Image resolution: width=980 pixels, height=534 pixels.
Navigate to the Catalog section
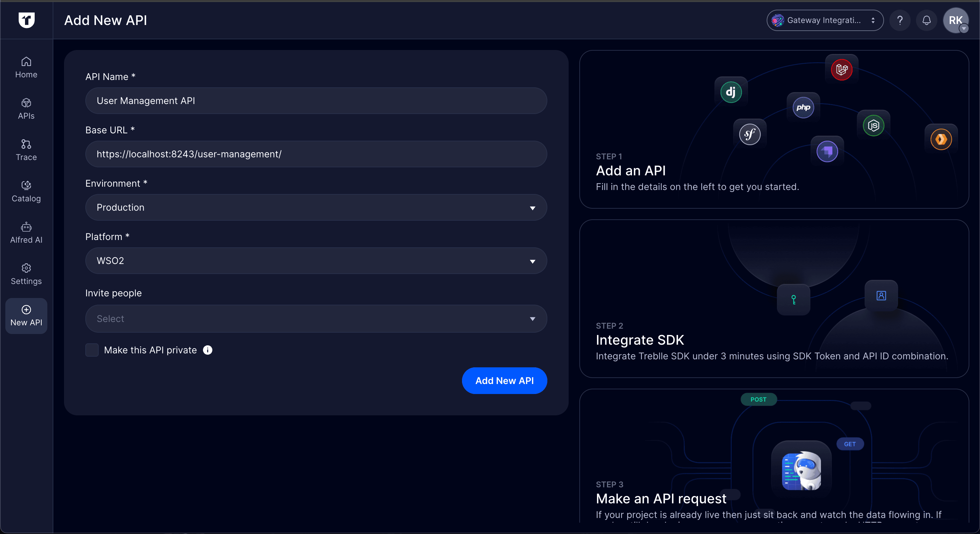click(26, 191)
